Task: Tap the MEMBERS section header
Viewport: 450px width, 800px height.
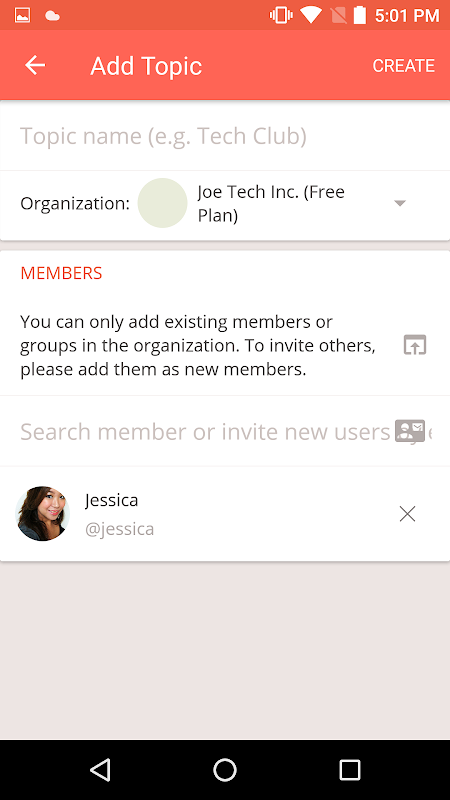Action: (x=61, y=273)
